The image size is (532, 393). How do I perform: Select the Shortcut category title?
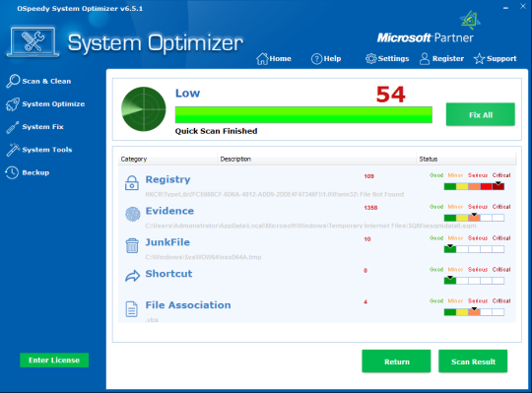168,274
